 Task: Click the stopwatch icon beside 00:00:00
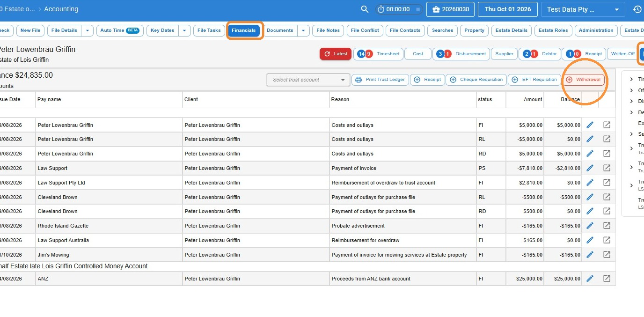[381, 9]
